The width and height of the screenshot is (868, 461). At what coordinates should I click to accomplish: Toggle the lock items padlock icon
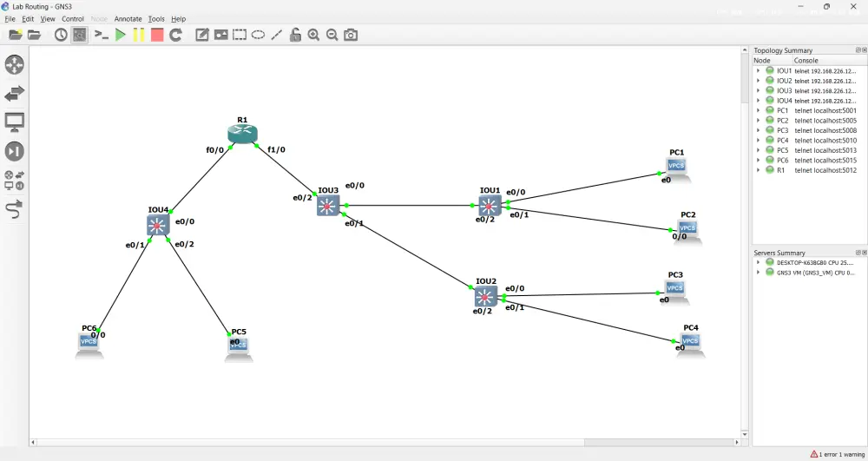pos(295,35)
